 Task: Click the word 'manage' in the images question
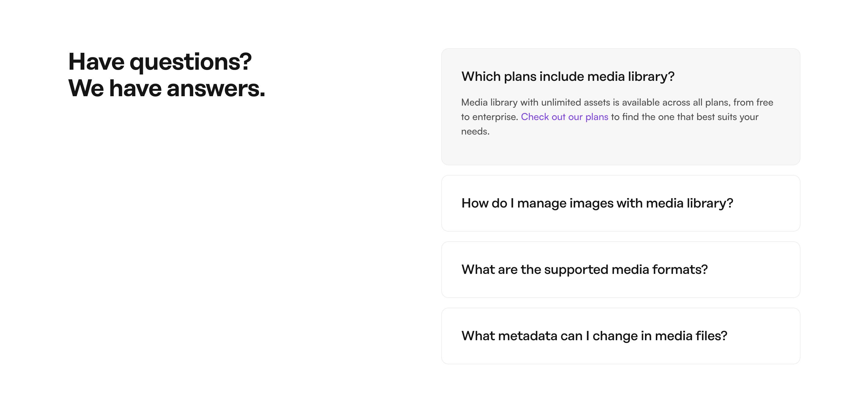[542, 203]
